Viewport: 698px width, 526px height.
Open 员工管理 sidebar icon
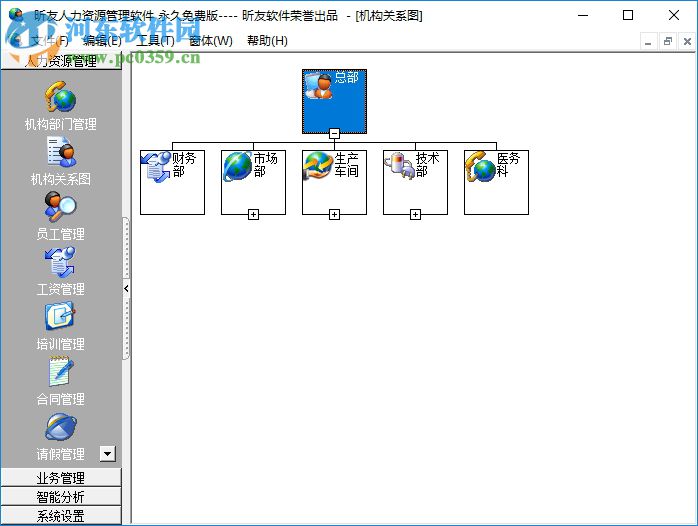click(x=61, y=206)
